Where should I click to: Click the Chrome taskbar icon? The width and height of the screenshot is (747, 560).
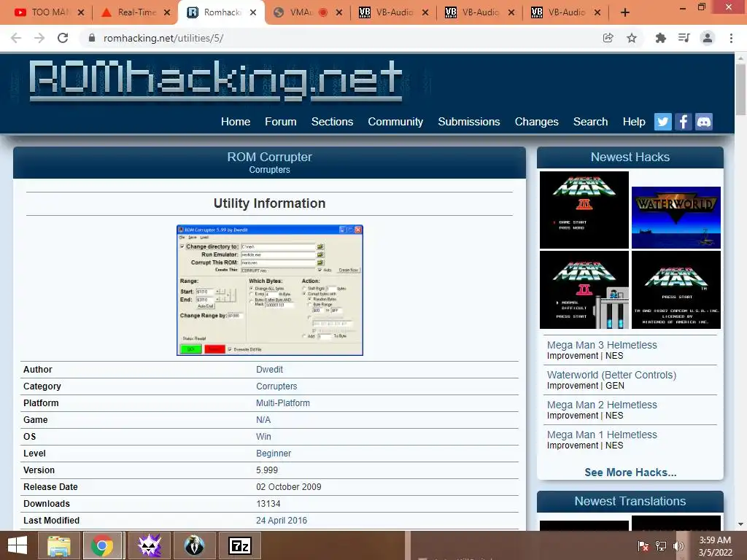102,545
